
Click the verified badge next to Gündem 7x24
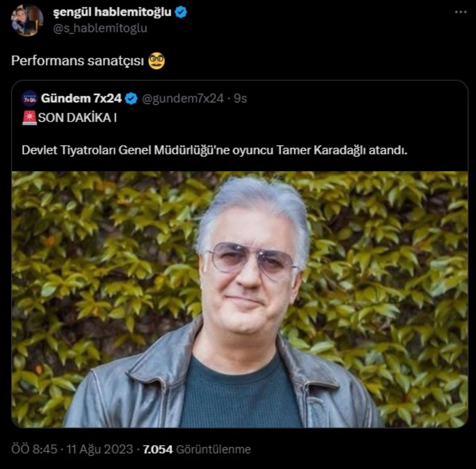(131, 98)
